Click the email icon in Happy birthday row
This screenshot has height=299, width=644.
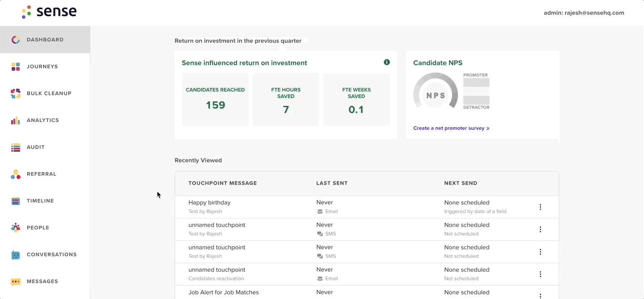tap(320, 211)
